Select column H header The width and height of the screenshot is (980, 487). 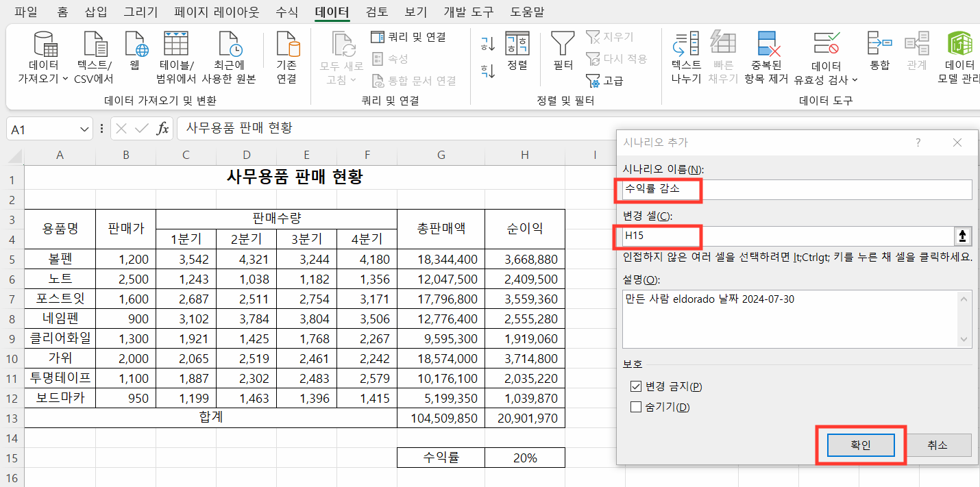(524, 155)
